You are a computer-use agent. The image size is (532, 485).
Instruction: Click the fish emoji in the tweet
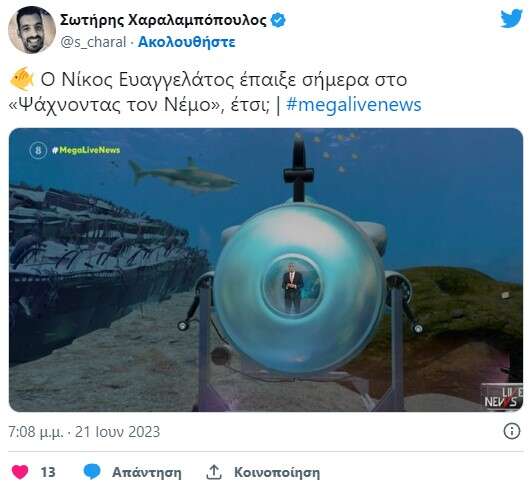pyautogui.click(x=22, y=79)
